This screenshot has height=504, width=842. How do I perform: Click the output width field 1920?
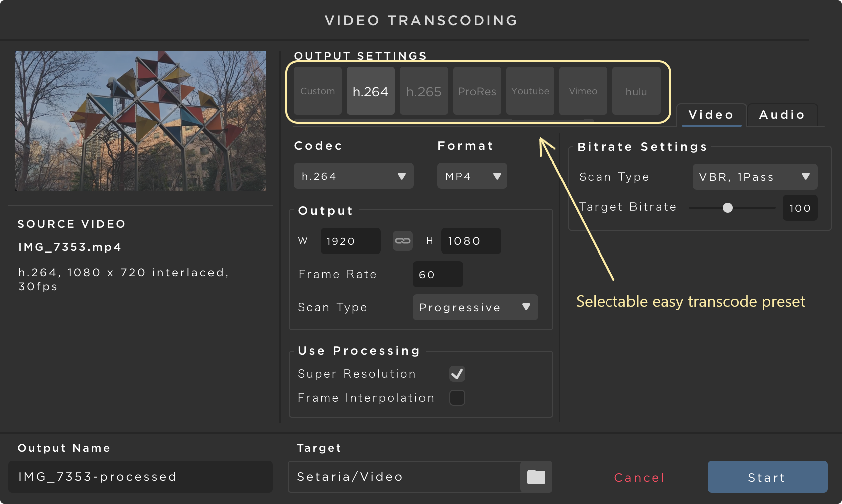point(351,241)
